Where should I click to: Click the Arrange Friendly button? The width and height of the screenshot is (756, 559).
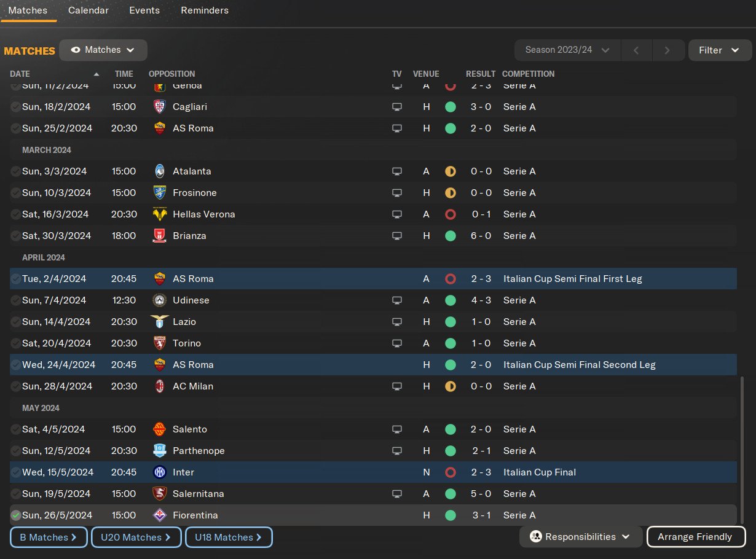(x=695, y=536)
